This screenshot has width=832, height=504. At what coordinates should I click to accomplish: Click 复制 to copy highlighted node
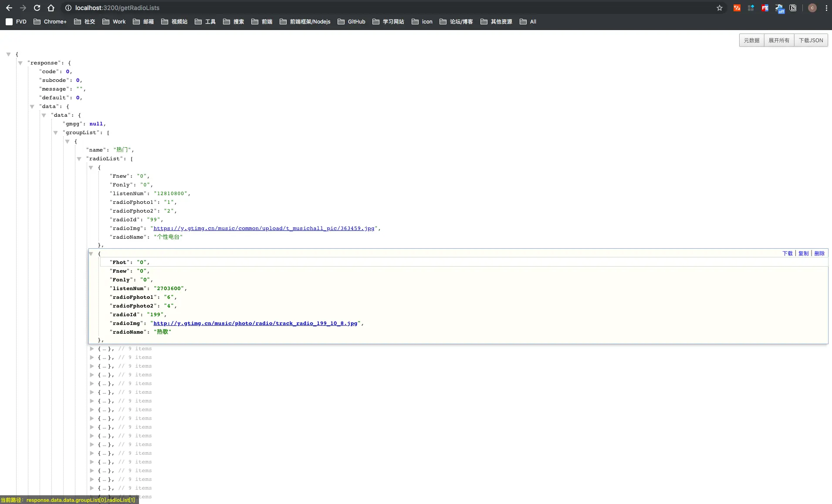(803, 254)
